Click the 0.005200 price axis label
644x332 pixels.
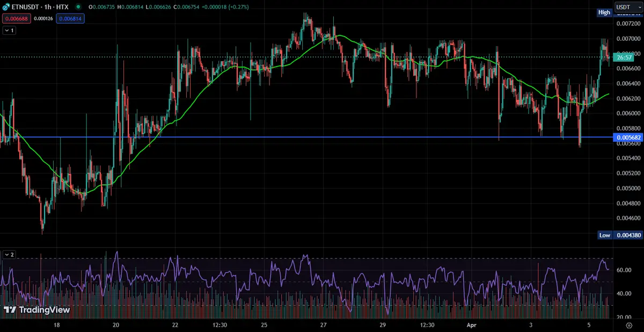click(628, 174)
